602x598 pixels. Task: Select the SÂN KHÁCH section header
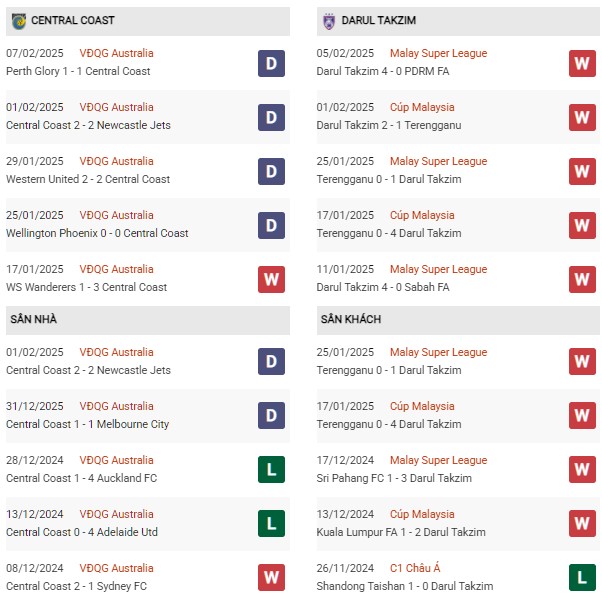coord(458,320)
